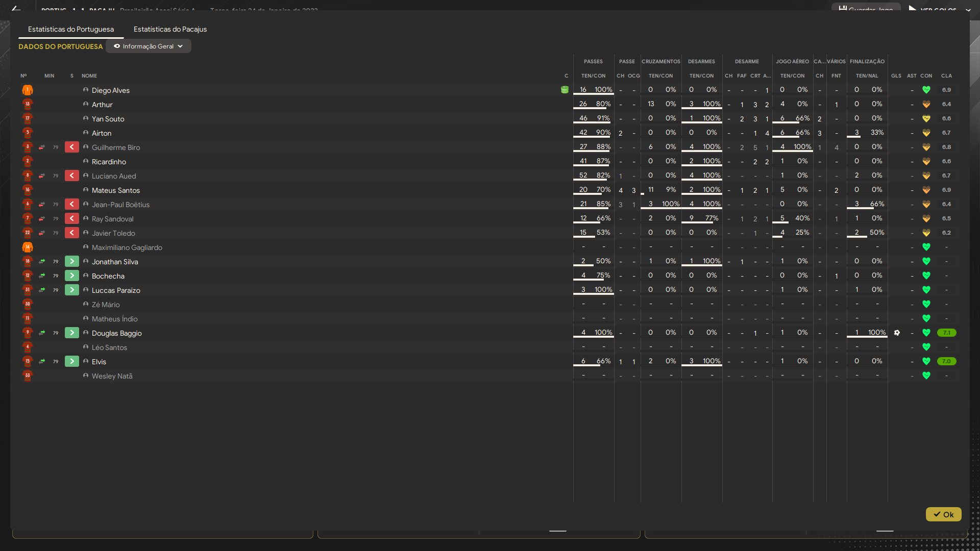Sort by the CRUZAMENTOS TEN/CON column header
Screen dimensions: 980x551
point(660,76)
